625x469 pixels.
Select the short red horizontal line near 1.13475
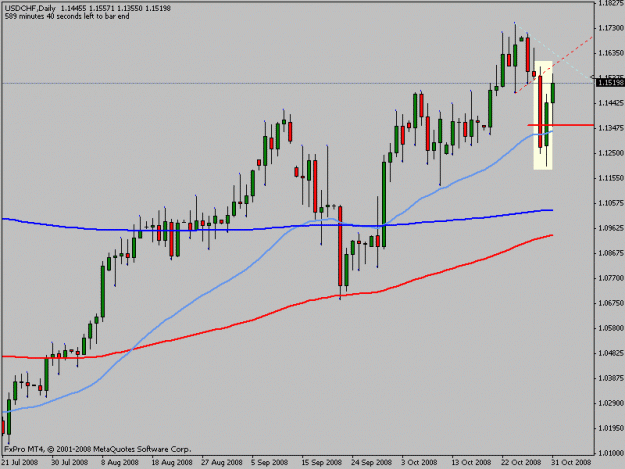pyautogui.click(x=560, y=125)
